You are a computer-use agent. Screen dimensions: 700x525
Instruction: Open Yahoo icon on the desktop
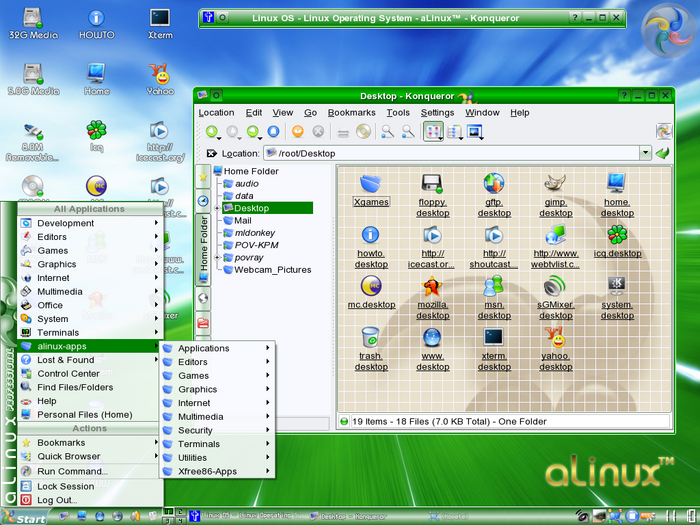160,79
